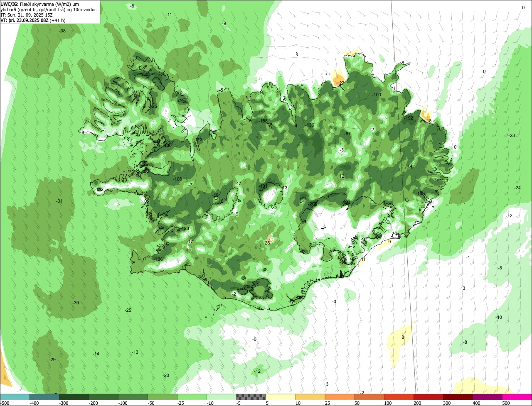Click the legend swatch between 25 and 50
This screenshot has width=532, height=406.
[x=340, y=397]
